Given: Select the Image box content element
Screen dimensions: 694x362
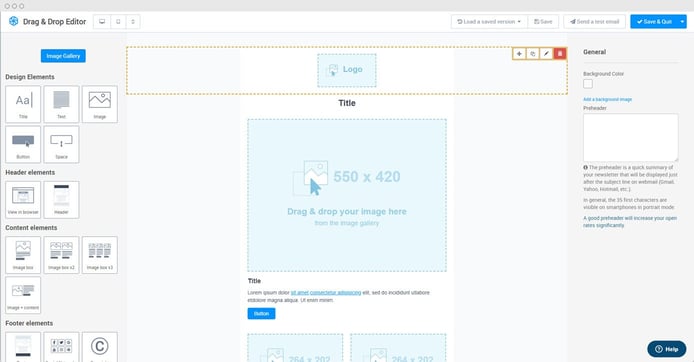Looking at the screenshot, I should 23,255.
